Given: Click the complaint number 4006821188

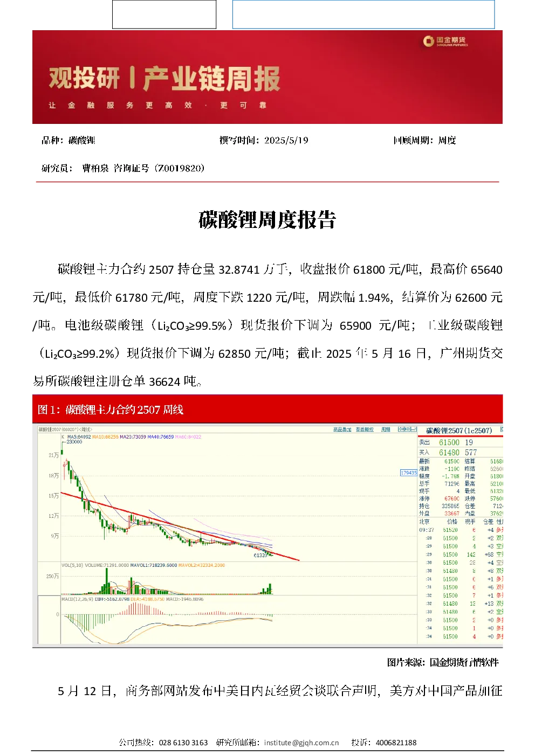Looking at the screenshot, I should 396,743.
